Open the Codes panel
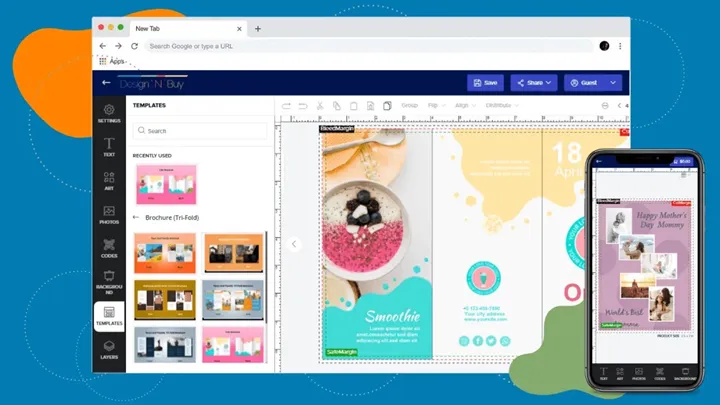 [109, 249]
